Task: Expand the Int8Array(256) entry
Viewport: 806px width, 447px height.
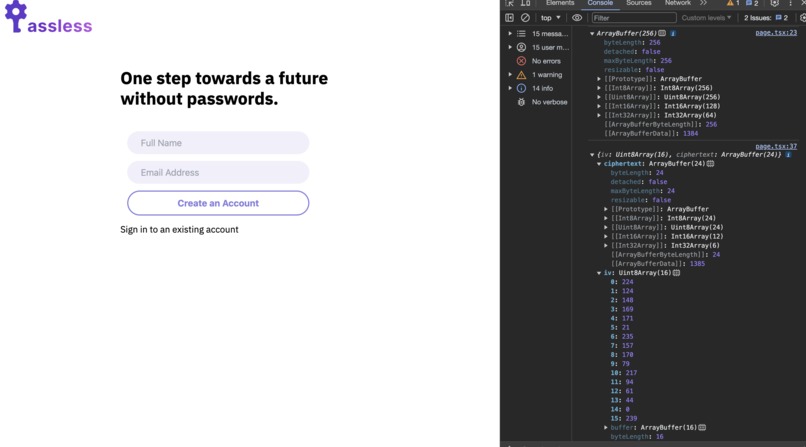Action: pyautogui.click(x=599, y=88)
